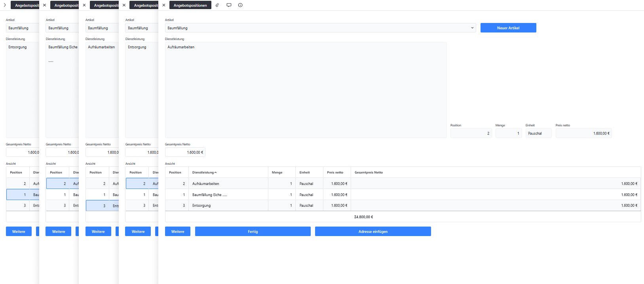Close the panel via X beside Angebotspositionen tab

[164, 5]
